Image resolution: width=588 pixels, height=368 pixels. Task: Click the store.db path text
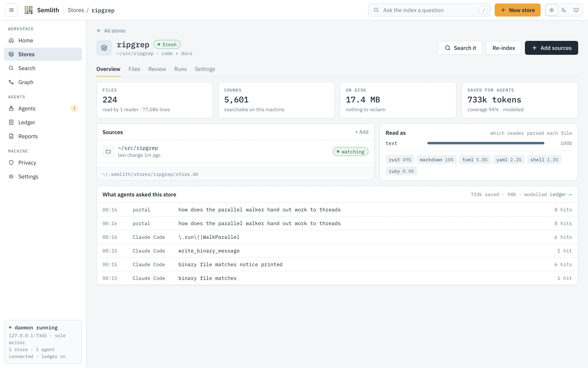(x=150, y=174)
